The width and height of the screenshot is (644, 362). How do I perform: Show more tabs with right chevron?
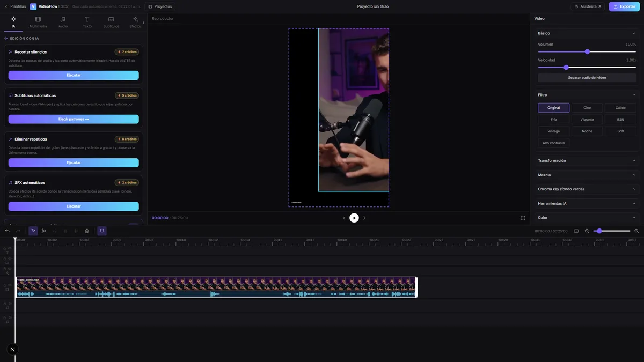[x=143, y=22]
